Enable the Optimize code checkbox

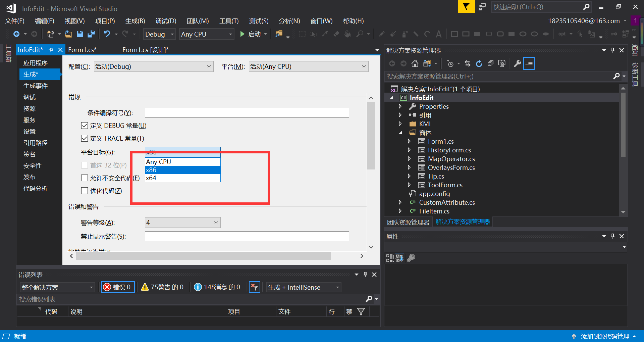[85, 191]
